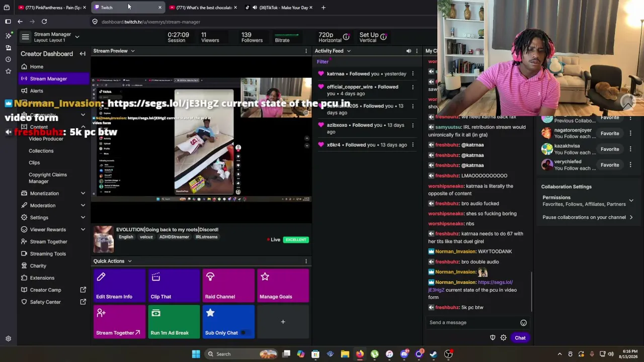This screenshot has height=362, width=644.
Task: Open the Filter link in Activity Feed
Action: pos(323,62)
